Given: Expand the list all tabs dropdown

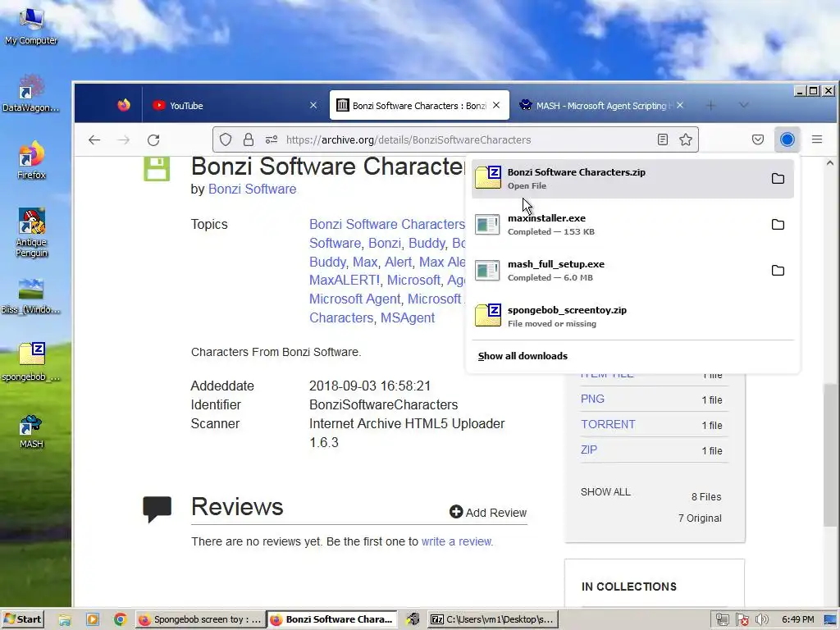Looking at the screenshot, I should tap(743, 106).
